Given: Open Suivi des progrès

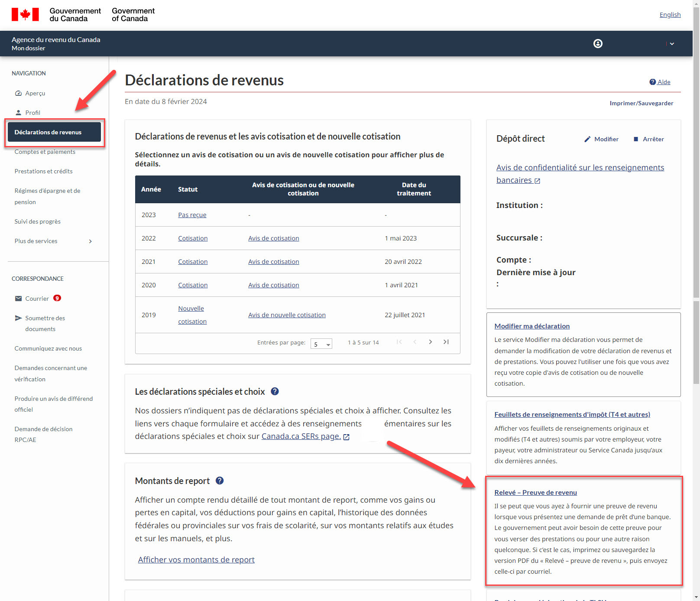Looking at the screenshot, I should (37, 221).
